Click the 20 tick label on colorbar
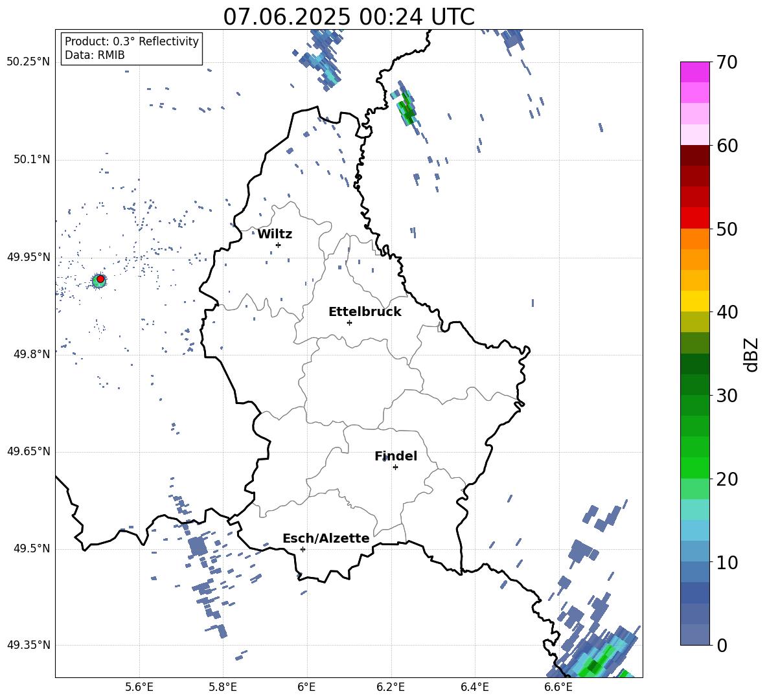Screen dimensions: 767x700 coord(727,479)
